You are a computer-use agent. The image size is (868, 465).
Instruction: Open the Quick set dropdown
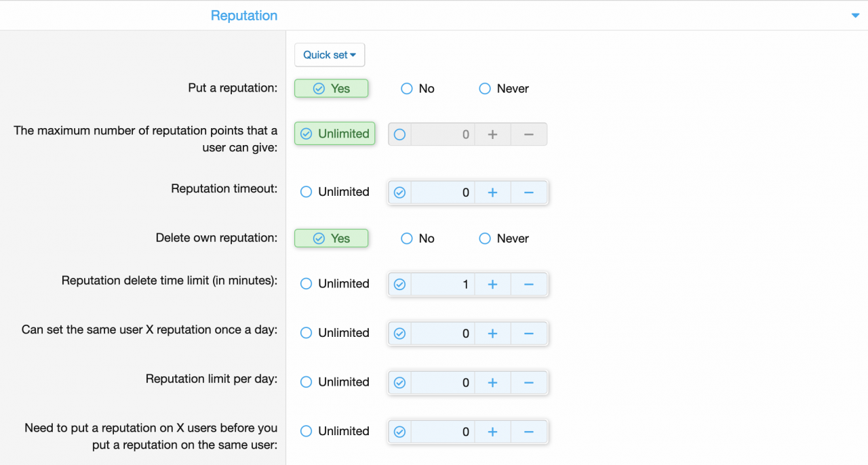330,55
